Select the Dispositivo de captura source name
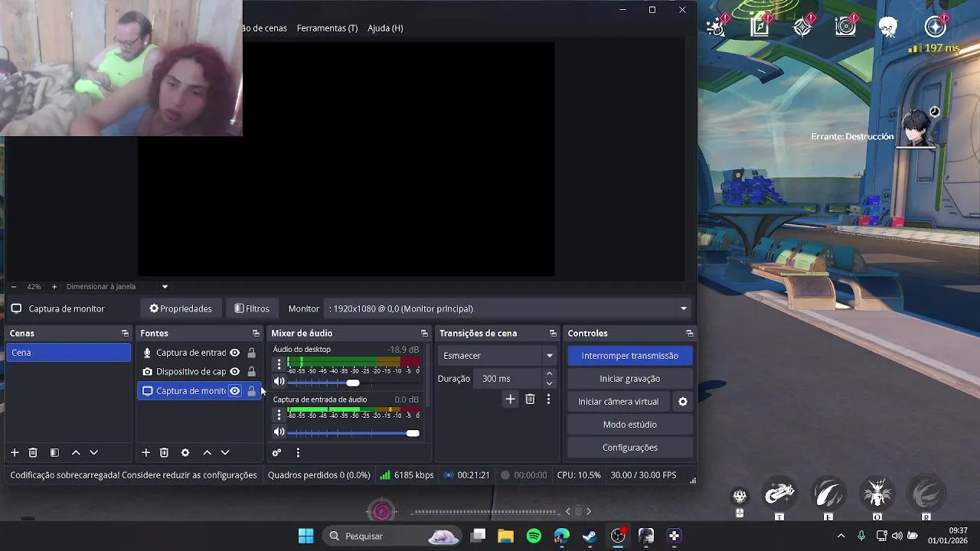The width and height of the screenshot is (980, 551). (x=191, y=372)
